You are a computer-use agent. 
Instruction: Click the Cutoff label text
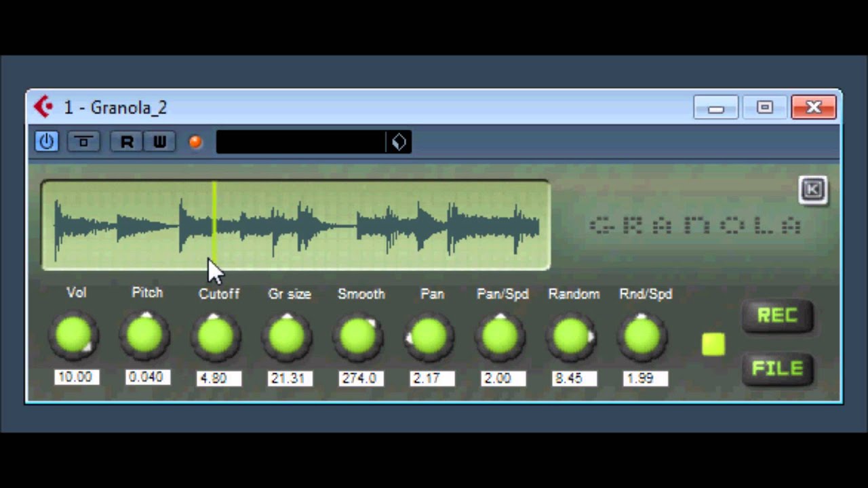(x=218, y=294)
